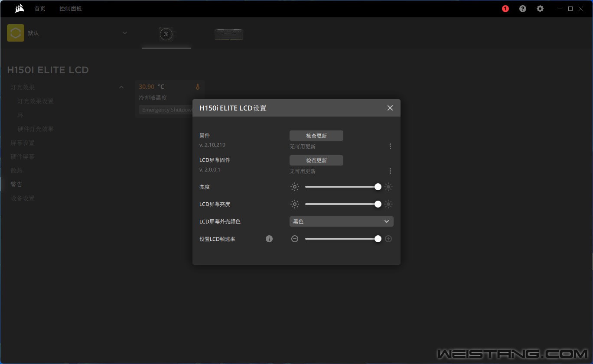Select 硬件灯光效果 in sidebar
The height and width of the screenshot is (364, 593).
36,129
